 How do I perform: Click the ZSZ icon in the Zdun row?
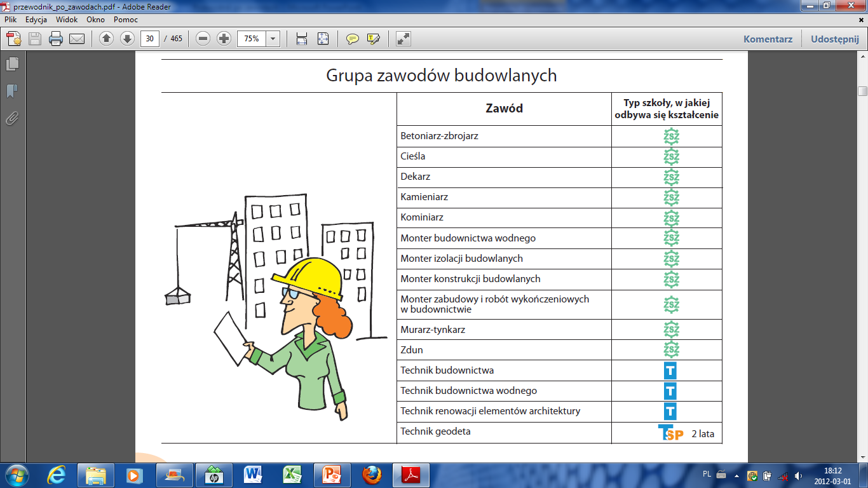pyautogui.click(x=672, y=349)
